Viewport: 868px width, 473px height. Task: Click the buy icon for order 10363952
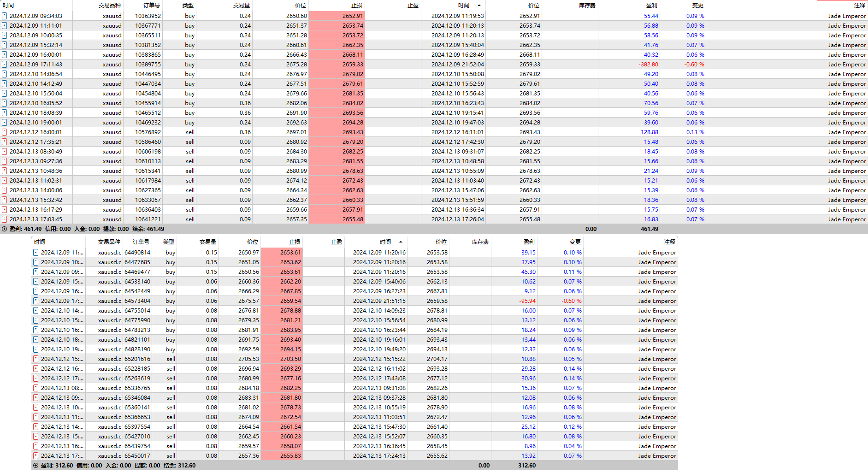pos(5,16)
